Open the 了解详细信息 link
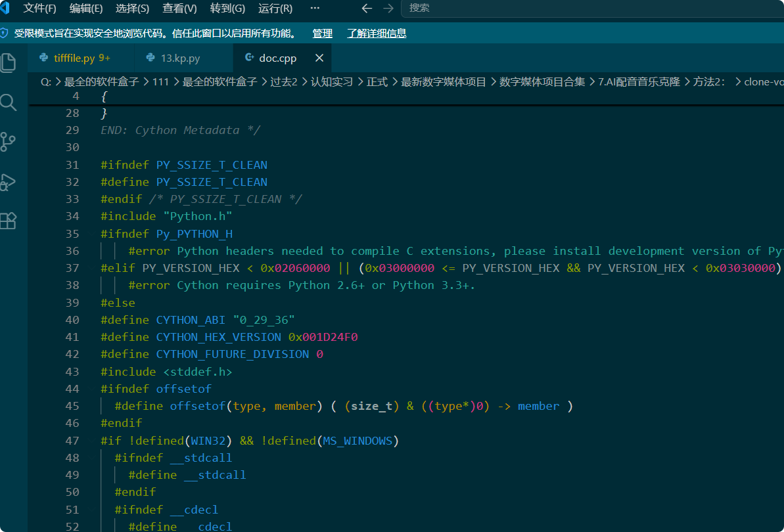This screenshot has width=784, height=532. pos(377,33)
